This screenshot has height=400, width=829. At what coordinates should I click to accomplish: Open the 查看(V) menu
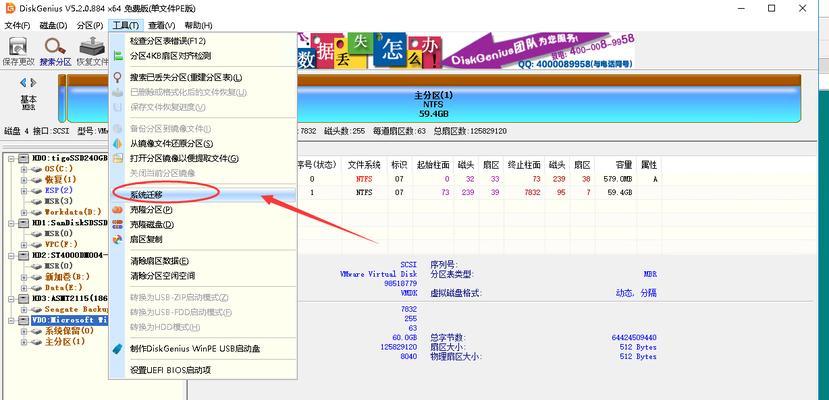pos(162,25)
